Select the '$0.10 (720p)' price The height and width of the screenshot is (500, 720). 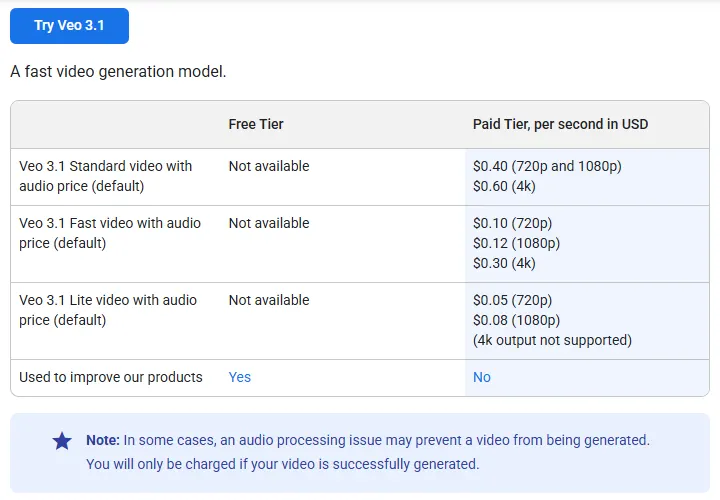click(512, 223)
